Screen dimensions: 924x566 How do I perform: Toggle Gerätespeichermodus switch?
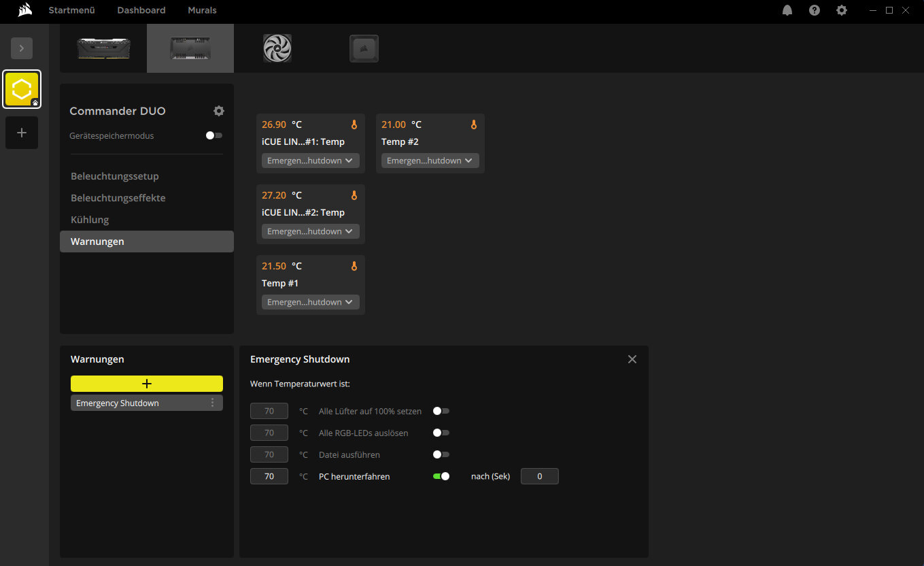214,135
